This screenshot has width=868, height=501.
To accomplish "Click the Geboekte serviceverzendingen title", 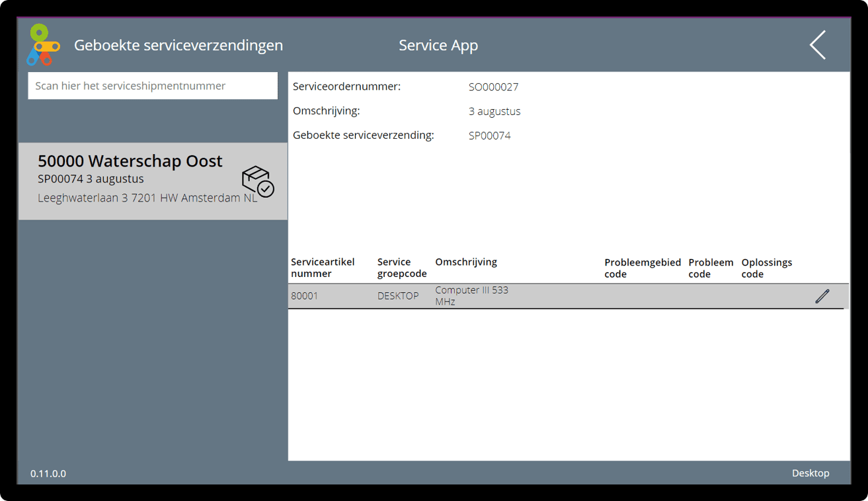I will (x=178, y=45).
